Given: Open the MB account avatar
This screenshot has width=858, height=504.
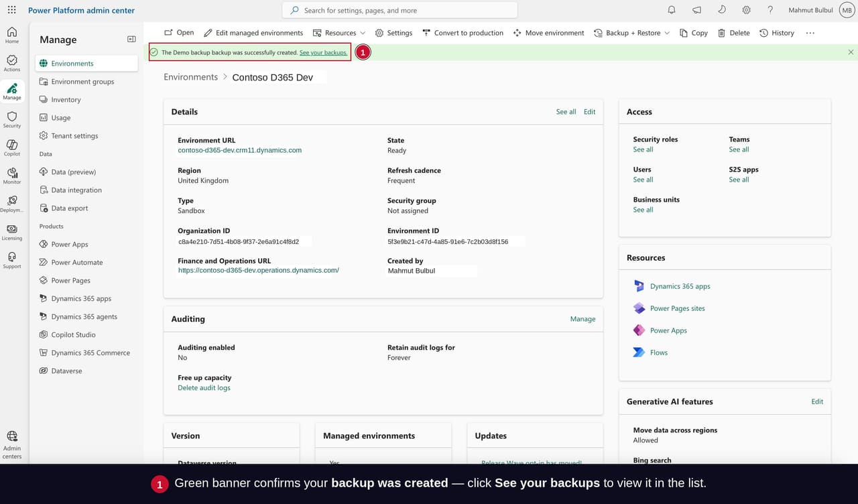Looking at the screenshot, I should 846,10.
